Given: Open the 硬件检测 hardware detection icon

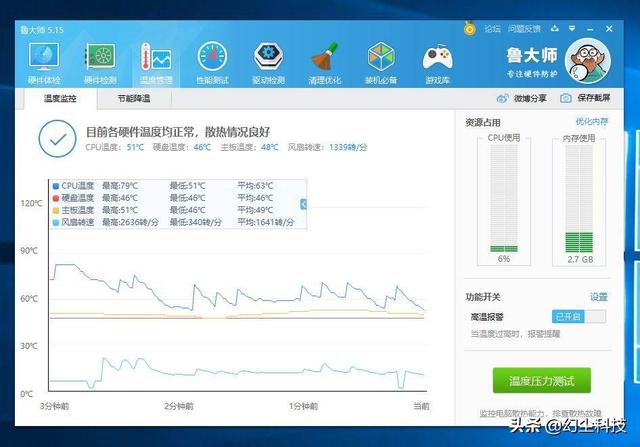Looking at the screenshot, I should pos(100,63).
